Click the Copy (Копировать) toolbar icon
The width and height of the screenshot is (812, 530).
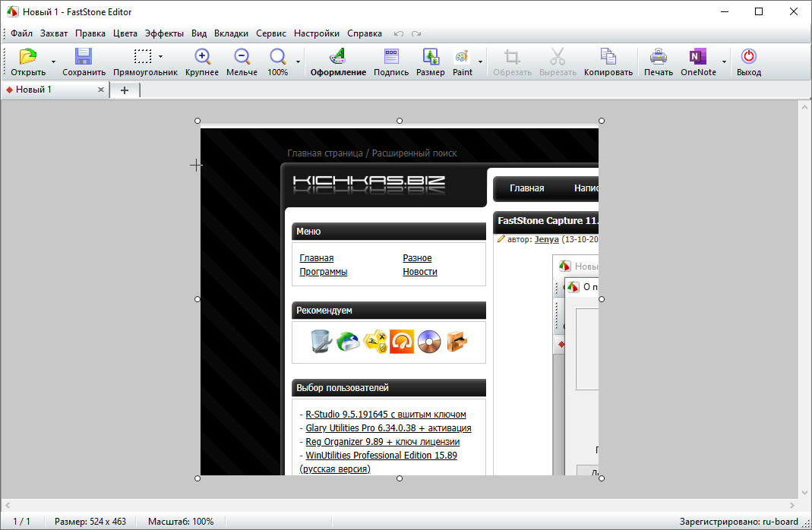(x=608, y=58)
